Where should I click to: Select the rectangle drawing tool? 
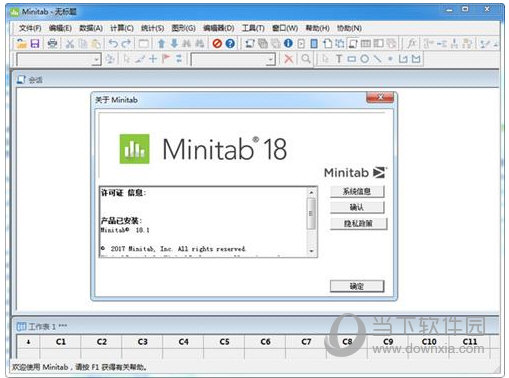coord(351,59)
